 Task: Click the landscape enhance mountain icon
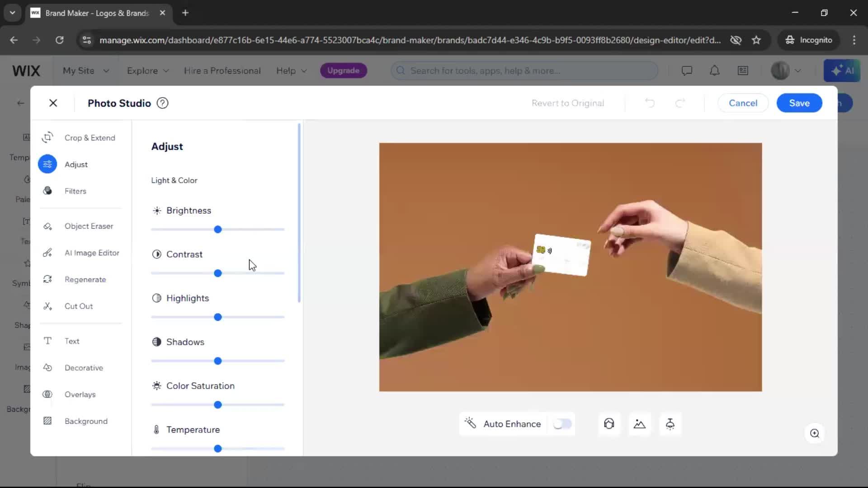tap(640, 424)
